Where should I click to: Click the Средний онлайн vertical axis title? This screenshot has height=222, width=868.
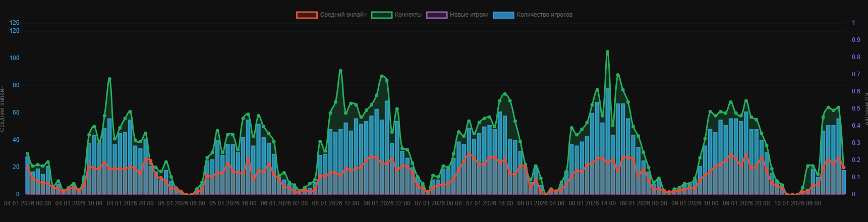point(3,108)
